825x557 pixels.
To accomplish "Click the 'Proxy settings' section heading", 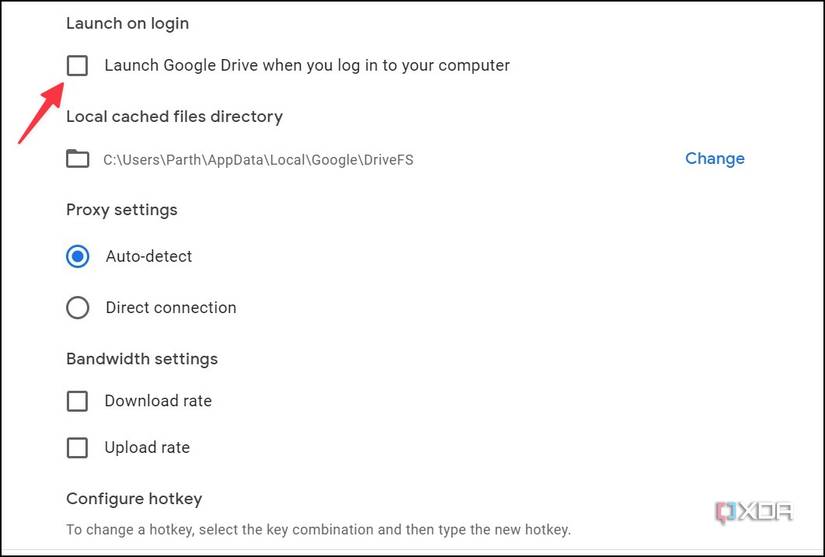I will click(x=121, y=210).
